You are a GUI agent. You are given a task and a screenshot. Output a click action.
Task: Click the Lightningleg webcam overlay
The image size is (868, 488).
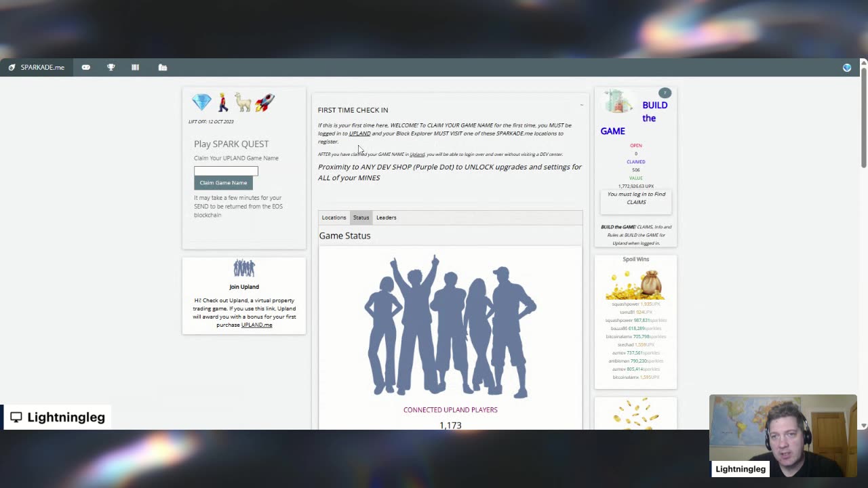tap(783, 436)
